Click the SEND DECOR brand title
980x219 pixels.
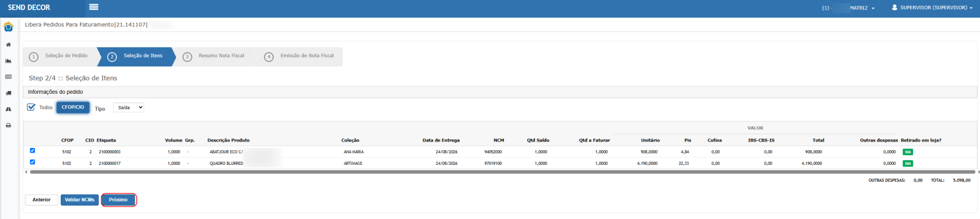pyautogui.click(x=29, y=8)
